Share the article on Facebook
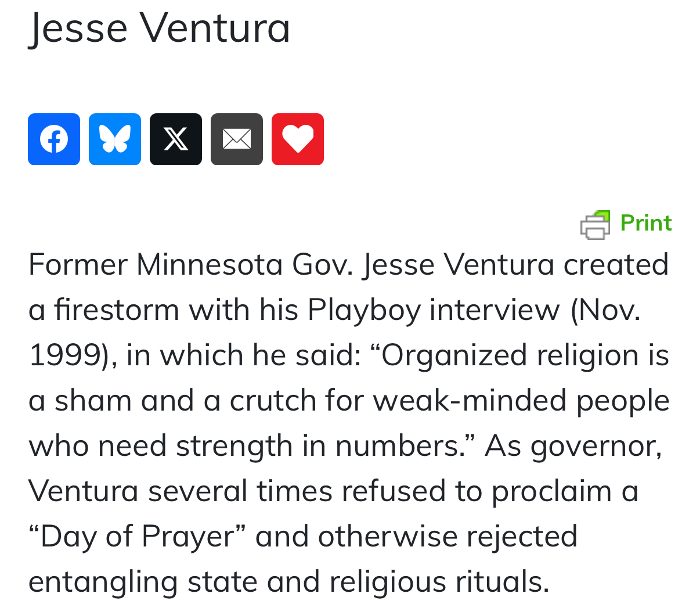 coord(54,139)
